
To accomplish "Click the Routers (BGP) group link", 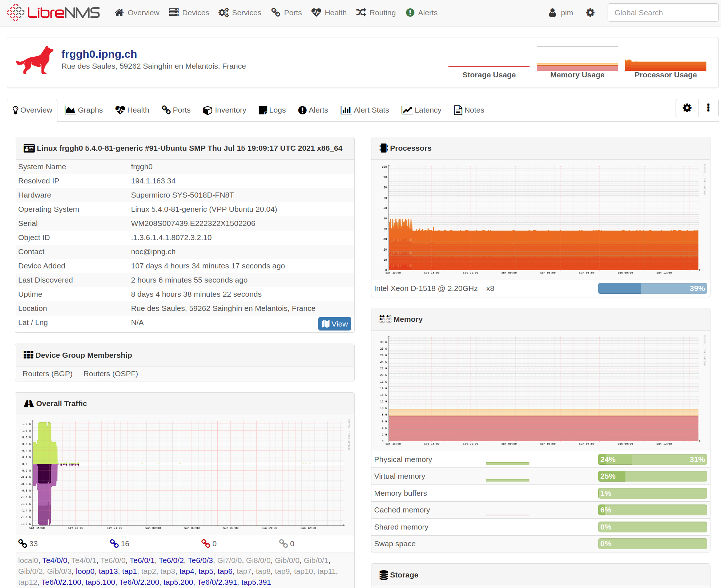I will (x=48, y=374).
